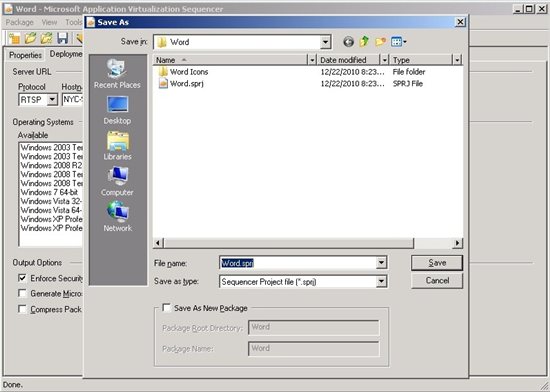Open the Save as type dropdown
The width and height of the screenshot is (550, 392).
click(381, 281)
